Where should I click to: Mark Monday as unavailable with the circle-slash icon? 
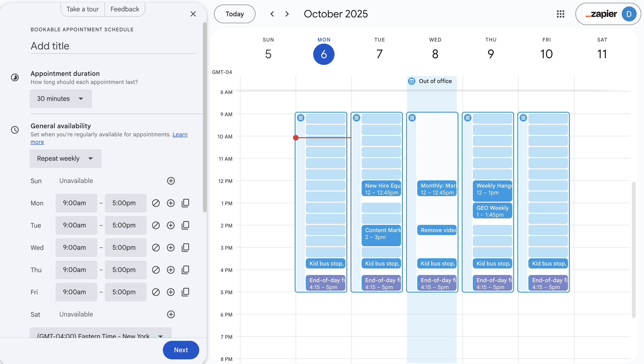[x=156, y=203]
